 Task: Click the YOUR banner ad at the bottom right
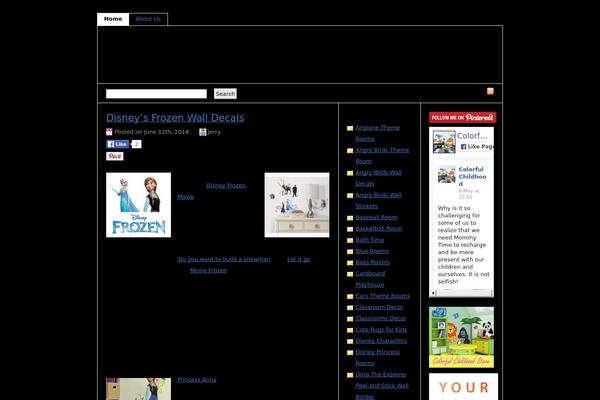tap(463, 387)
